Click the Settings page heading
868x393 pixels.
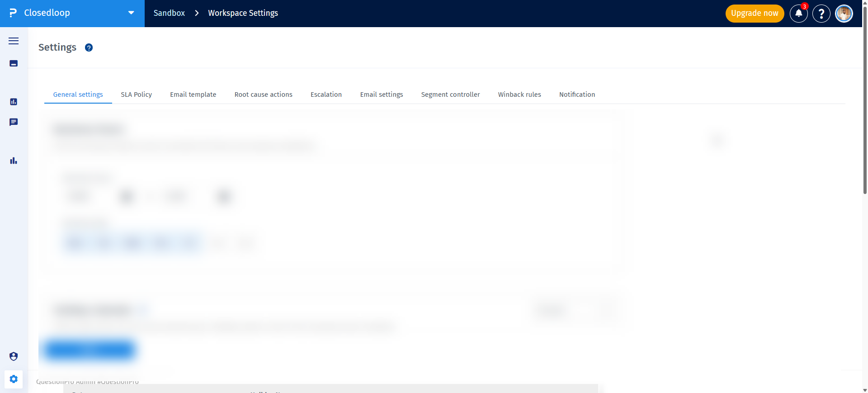pyautogui.click(x=57, y=47)
